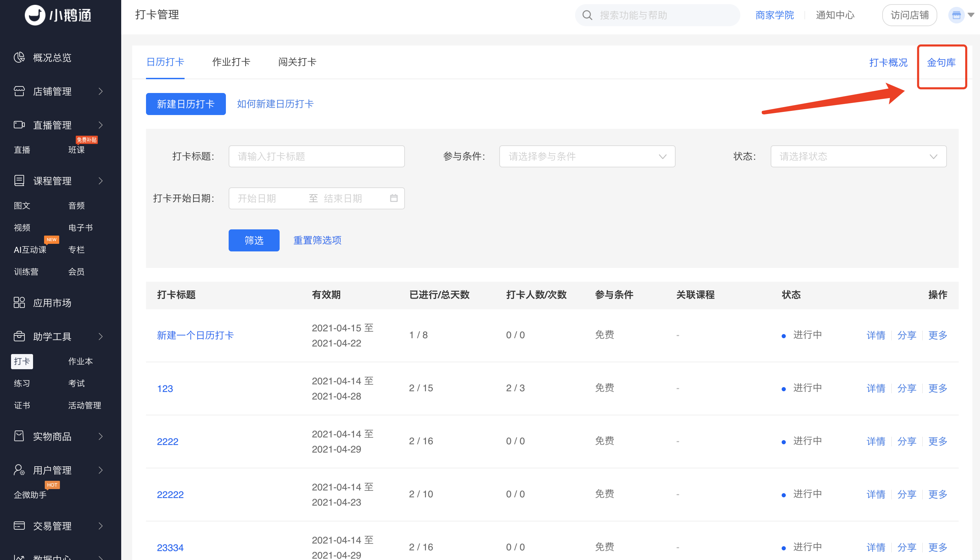
Task: Select 活动管理 in sidebar
Action: 85,405
